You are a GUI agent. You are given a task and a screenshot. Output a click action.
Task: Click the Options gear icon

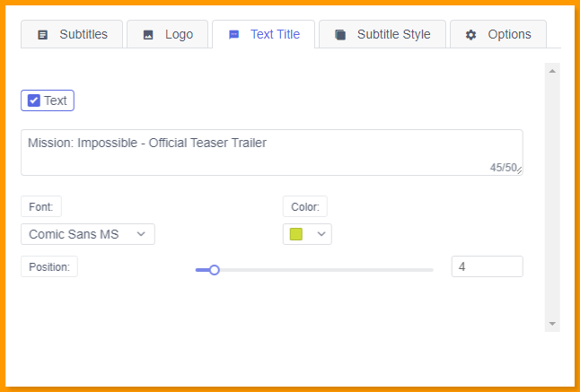470,35
